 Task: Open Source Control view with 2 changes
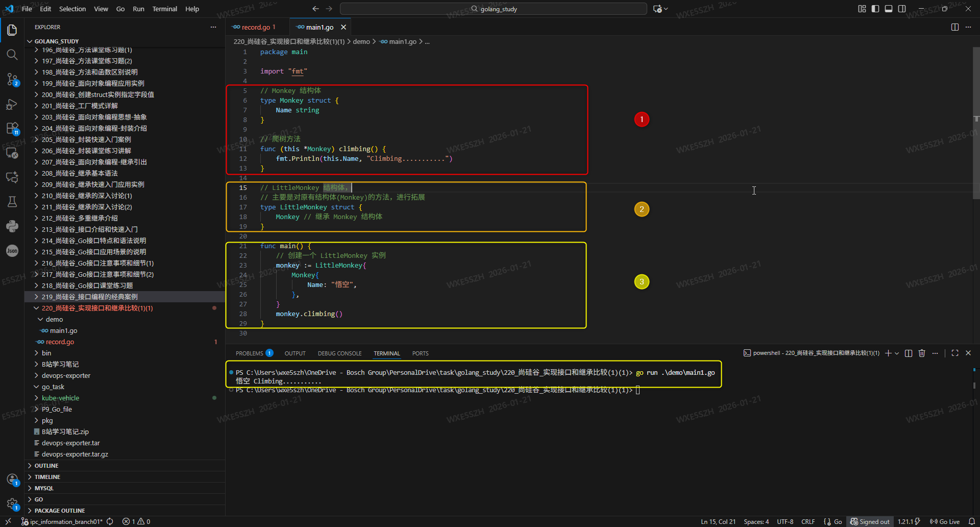tap(12, 79)
